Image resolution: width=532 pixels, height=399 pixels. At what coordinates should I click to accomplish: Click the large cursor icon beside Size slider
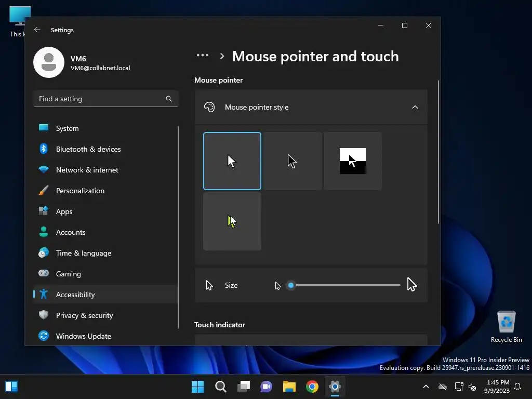412,285
